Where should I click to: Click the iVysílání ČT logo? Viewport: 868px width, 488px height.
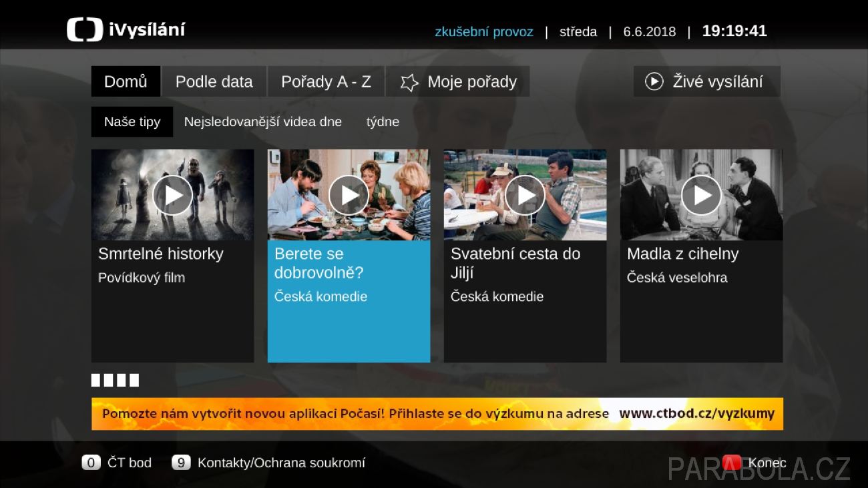tap(126, 30)
